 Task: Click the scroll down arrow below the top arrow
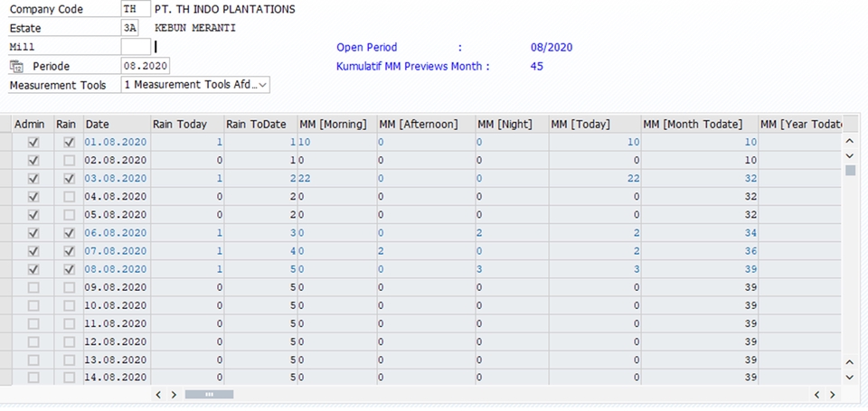pyautogui.click(x=850, y=156)
